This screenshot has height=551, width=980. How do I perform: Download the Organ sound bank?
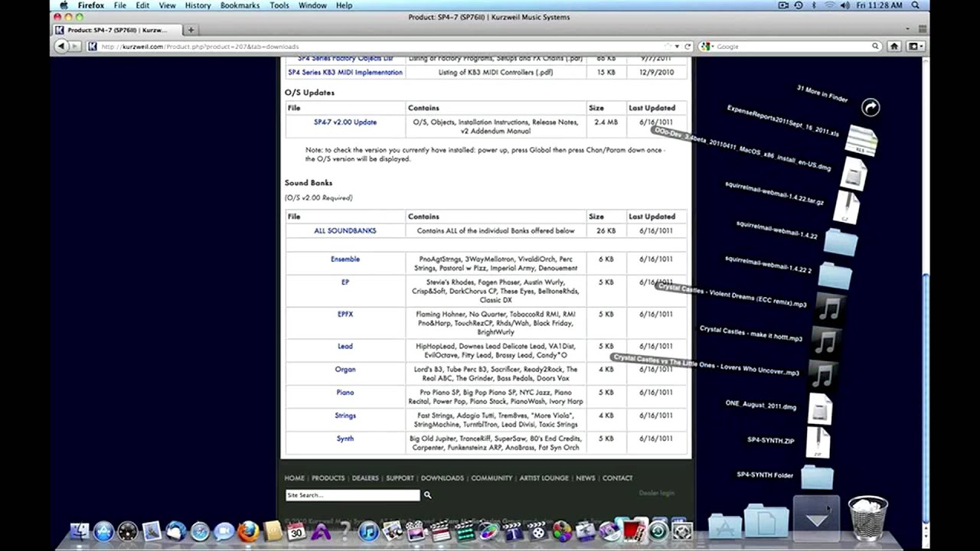[345, 369]
